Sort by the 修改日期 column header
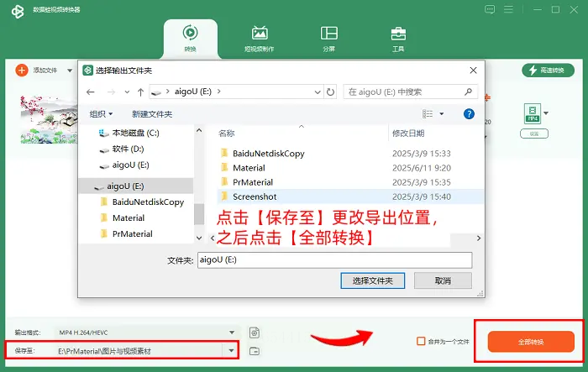The height and width of the screenshot is (372, 588). pos(408,134)
